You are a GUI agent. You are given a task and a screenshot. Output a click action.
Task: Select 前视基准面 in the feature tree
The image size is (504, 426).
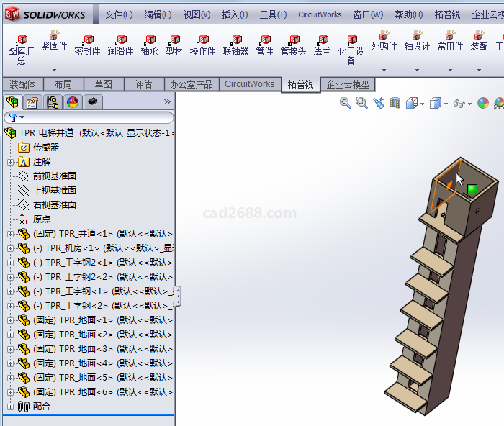coord(54,176)
